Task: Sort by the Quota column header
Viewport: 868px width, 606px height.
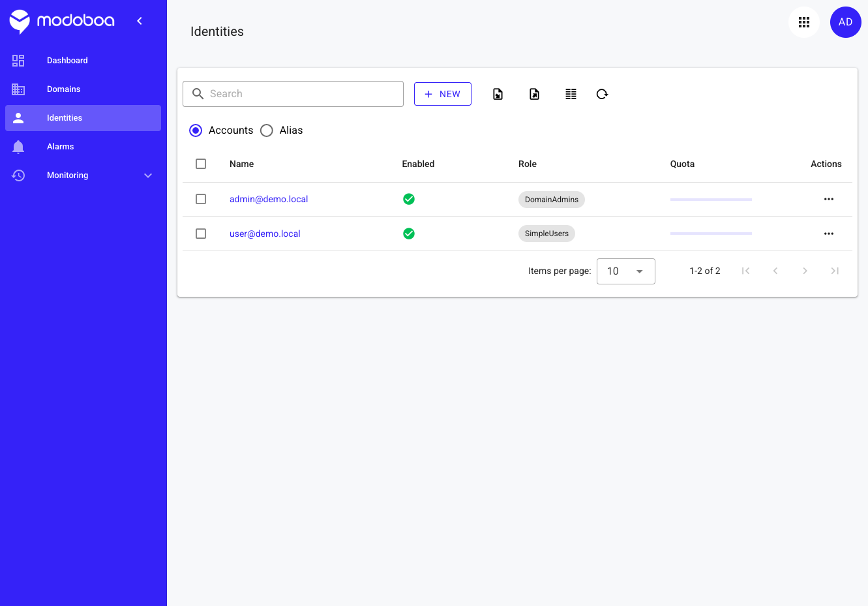Action: tap(682, 164)
